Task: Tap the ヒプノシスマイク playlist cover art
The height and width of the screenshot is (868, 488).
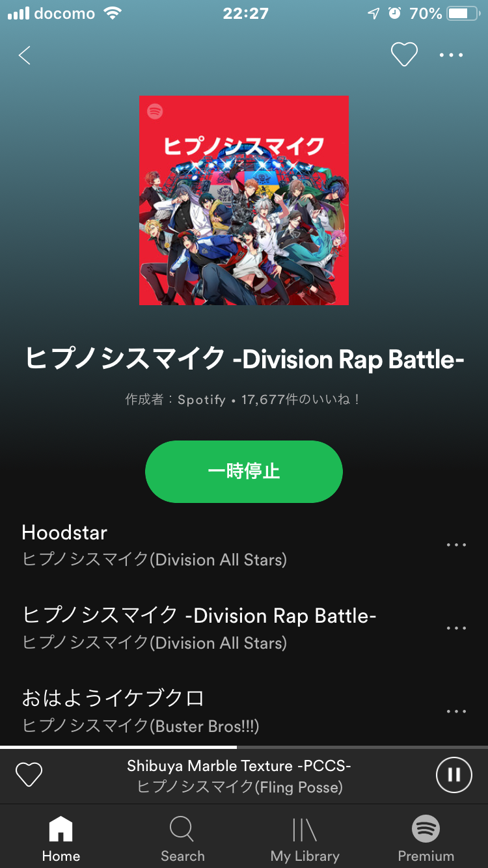Action: point(244,200)
